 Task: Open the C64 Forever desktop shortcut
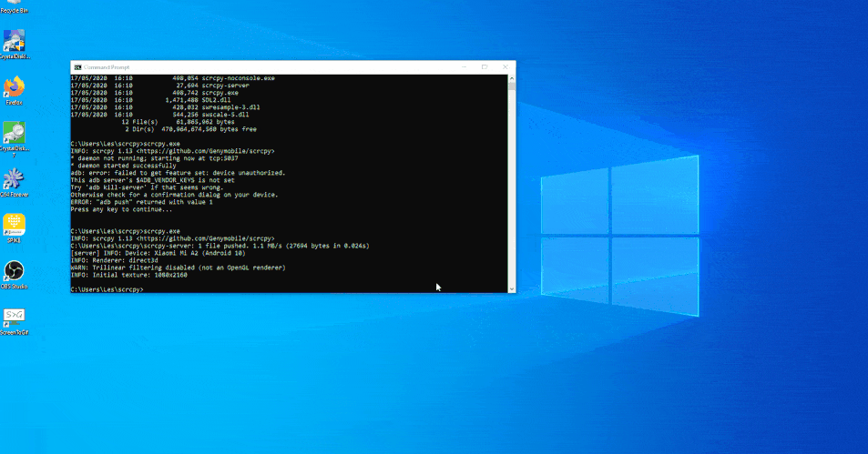coord(14,183)
